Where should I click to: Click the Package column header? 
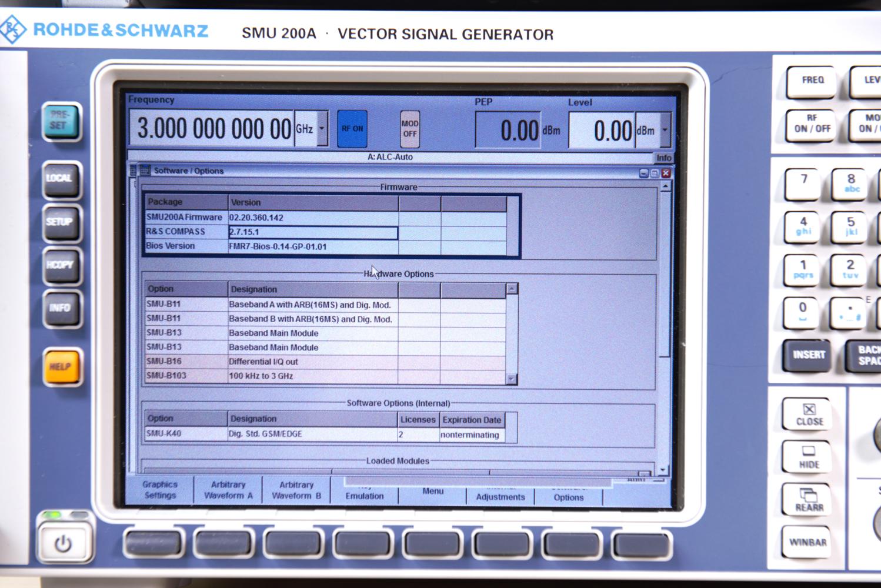pos(186,202)
